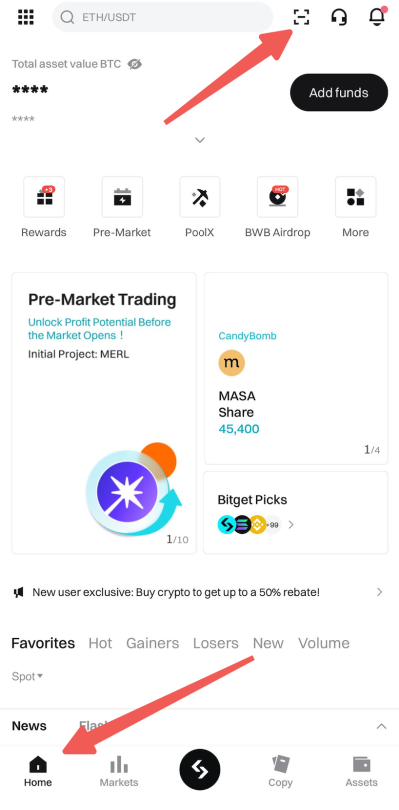The height and width of the screenshot is (810, 399).
Task: Toggle asset value visibility eye icon
Action: click(x=134, y=64)
